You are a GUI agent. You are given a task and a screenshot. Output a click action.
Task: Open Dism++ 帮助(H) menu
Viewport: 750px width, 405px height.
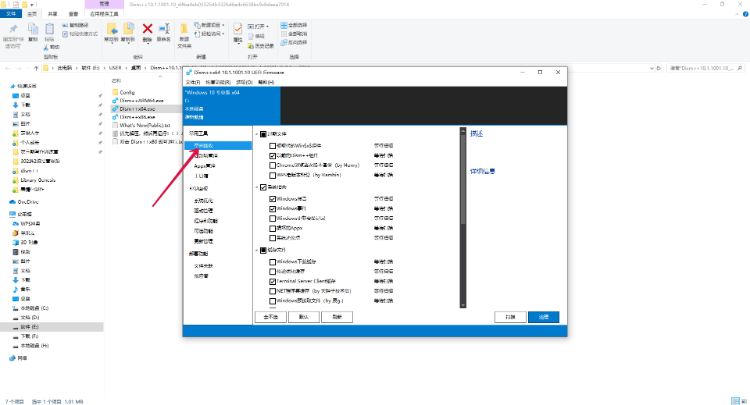[x=266, y=83]
